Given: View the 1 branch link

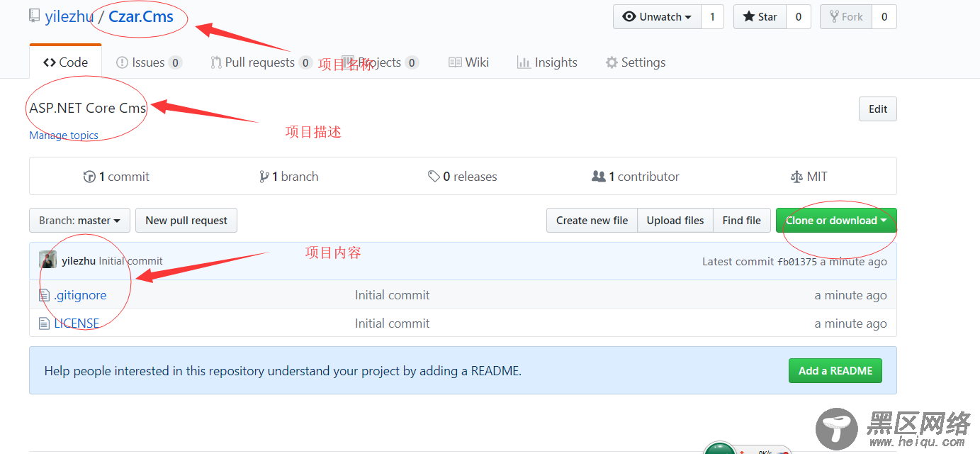Looking at the screenshot, I should [x=289, y=177].
